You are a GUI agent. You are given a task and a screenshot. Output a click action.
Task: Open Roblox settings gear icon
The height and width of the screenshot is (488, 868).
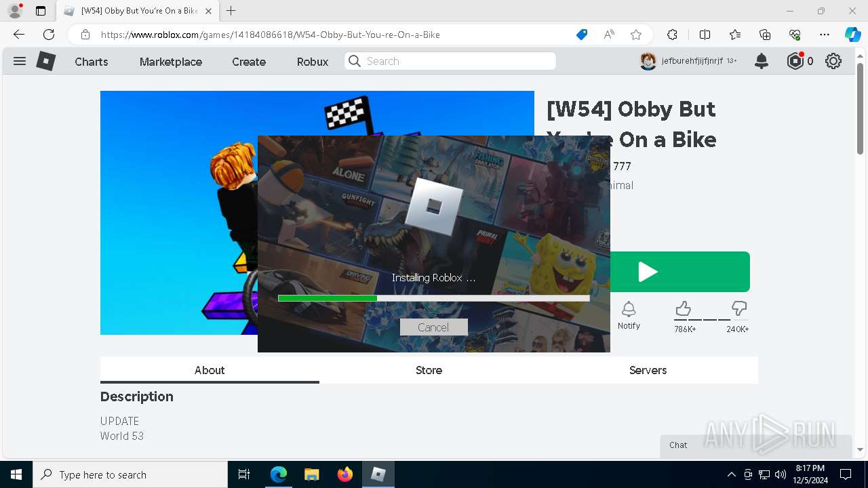tap(833, 62)
